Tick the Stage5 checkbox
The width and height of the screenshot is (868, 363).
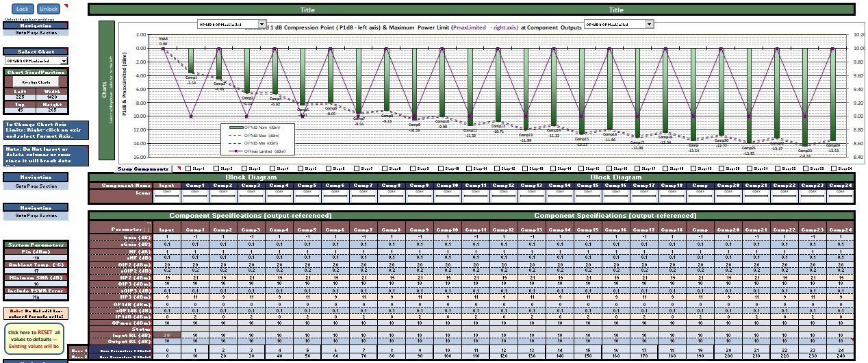[301, 168]
